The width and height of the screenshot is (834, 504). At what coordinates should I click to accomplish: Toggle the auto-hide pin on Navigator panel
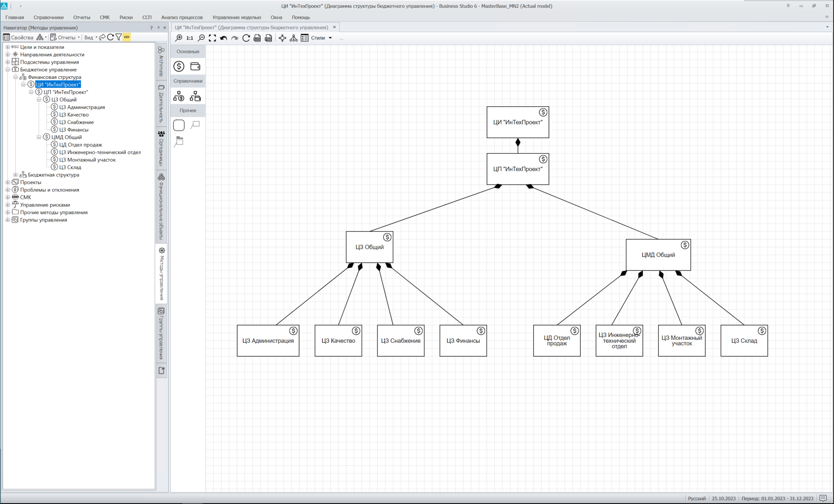tap(158, 27)
